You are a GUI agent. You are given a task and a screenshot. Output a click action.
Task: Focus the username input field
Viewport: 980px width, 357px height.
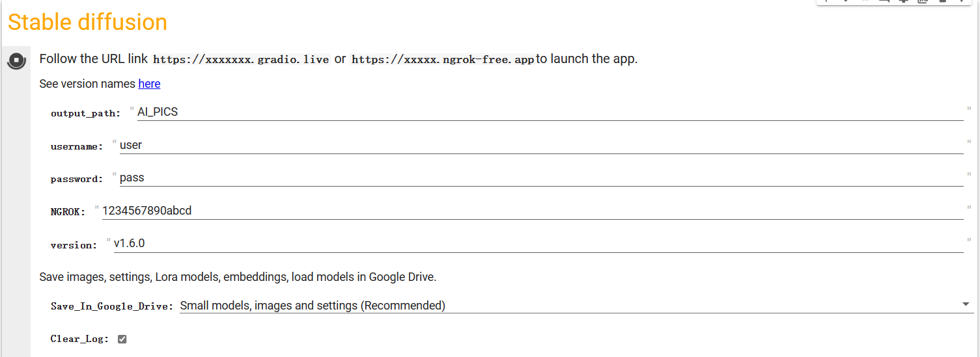click(x=541, y=145)
